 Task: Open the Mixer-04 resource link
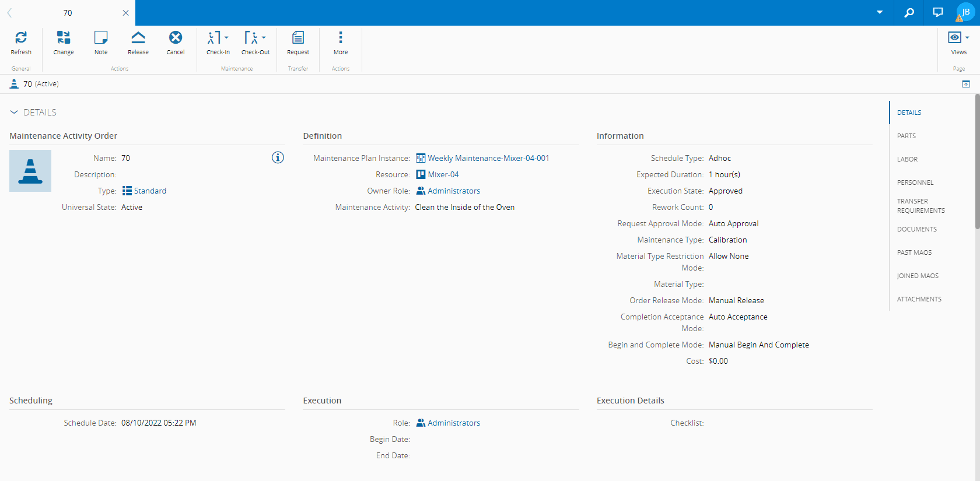pos(443,174)
